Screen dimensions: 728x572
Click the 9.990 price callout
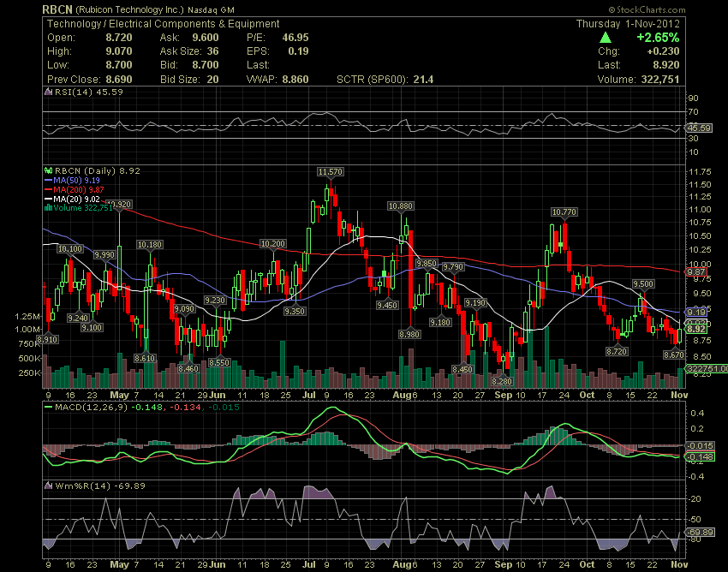104,255
